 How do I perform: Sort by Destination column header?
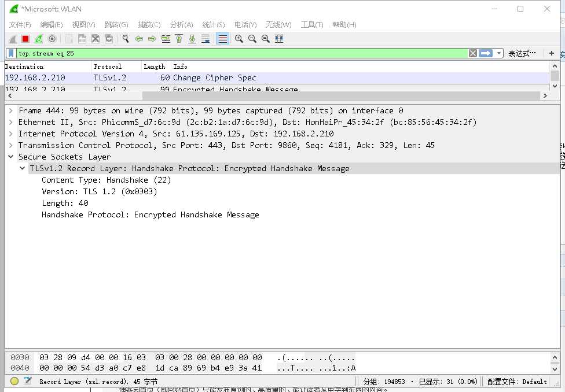point(48,66)
